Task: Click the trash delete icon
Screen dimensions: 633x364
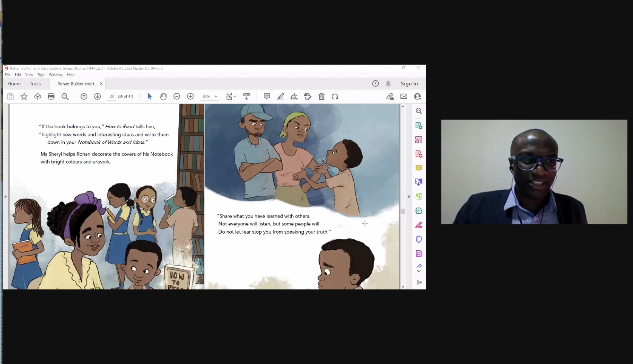Action: 321,96
